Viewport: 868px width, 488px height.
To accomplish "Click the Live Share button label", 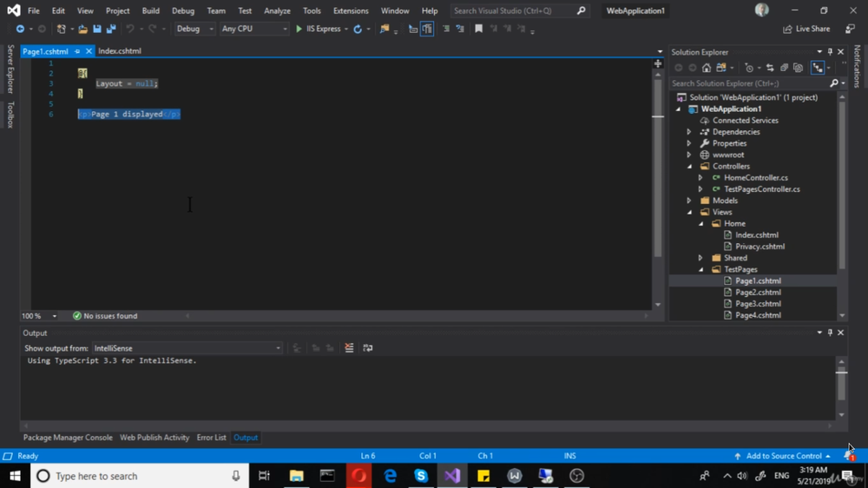I will coord(812,29).
